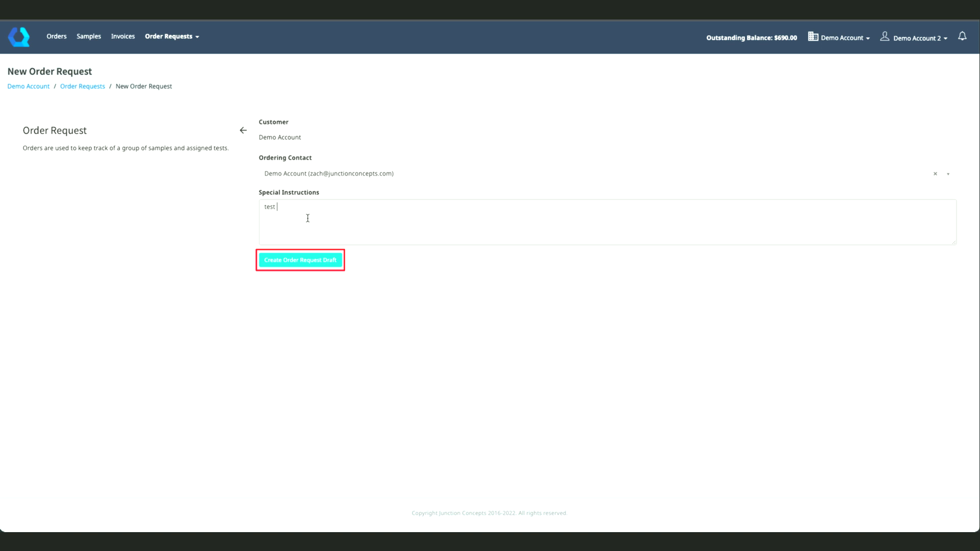Image resolution: width=980 pixels, height=551 pixels.
Task: Go back using the left arrow icon
Action: click(x=243, y=131)
